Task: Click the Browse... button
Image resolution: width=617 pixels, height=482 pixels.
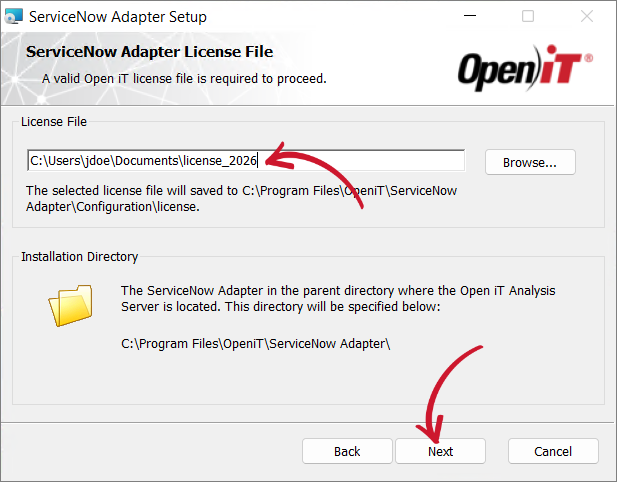Action: pyautogui.click(x=530, y=162)
